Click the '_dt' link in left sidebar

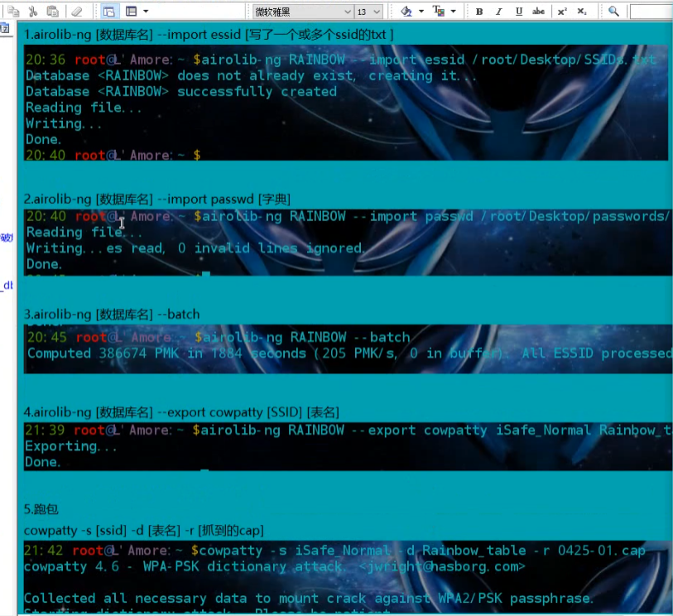(7, 286)
